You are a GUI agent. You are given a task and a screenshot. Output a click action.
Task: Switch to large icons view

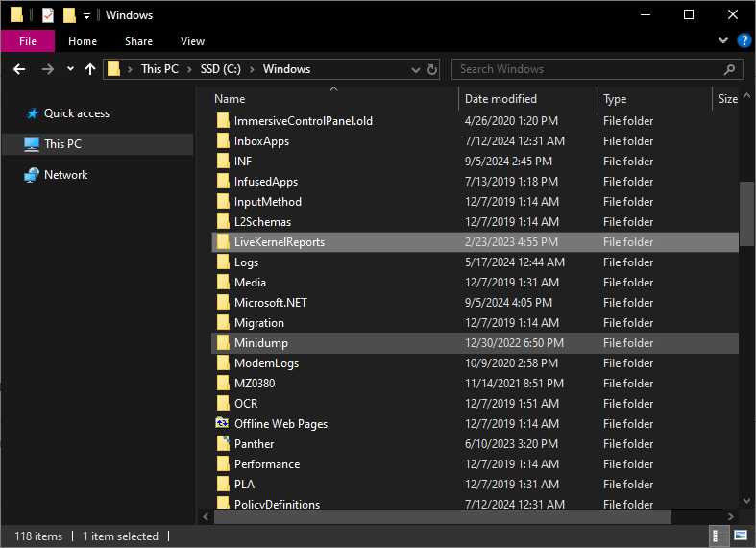pos(741,536)
